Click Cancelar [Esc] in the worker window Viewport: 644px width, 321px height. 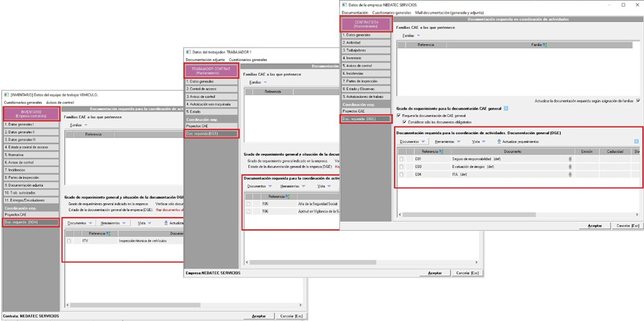pyautogui.click(x=467, y=273)
